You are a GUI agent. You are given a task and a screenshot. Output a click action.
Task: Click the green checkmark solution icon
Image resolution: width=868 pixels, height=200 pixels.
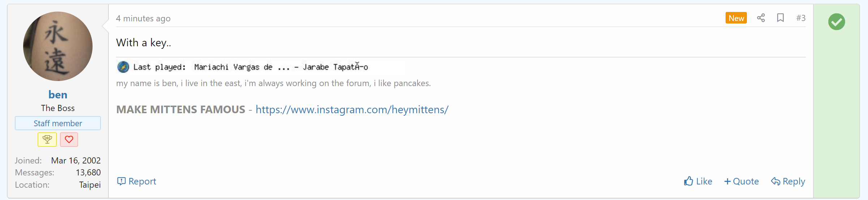pyautogui.click(x=837, y=22)
